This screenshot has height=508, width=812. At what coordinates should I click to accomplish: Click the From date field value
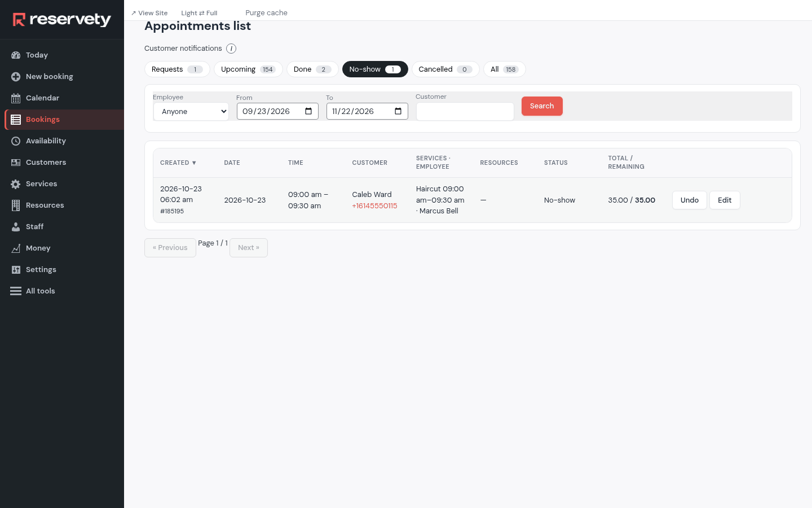(266, 112)
